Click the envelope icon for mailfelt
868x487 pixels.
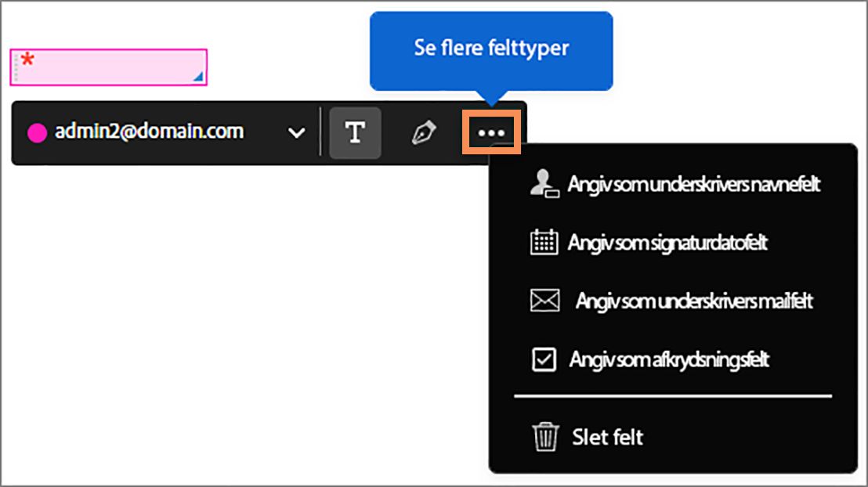[x=544, y=300]
